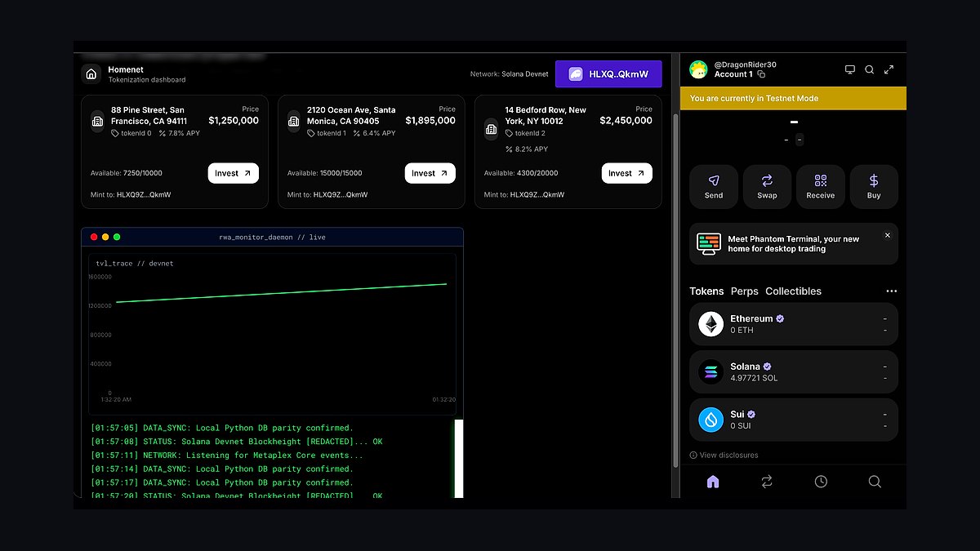
Task: Invest in 2120 Ocean Ave property
Action: pyautogui.click(x=430, y=173)
